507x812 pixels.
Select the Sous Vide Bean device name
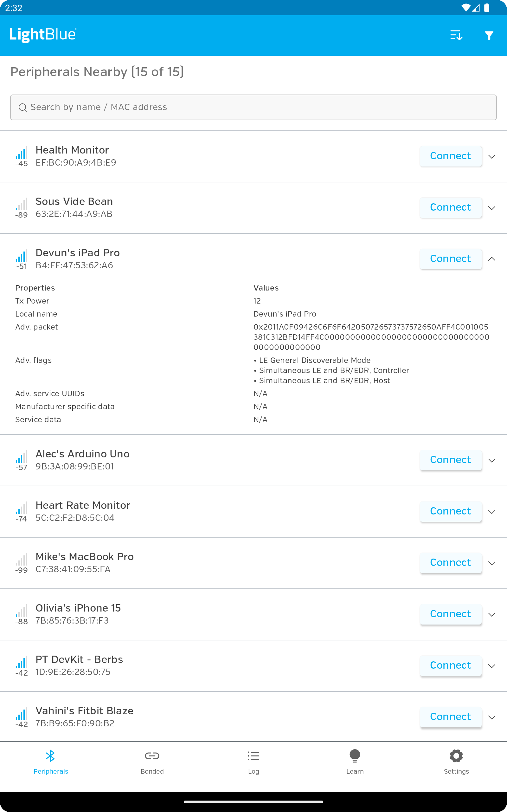click(x=74, y=201)
